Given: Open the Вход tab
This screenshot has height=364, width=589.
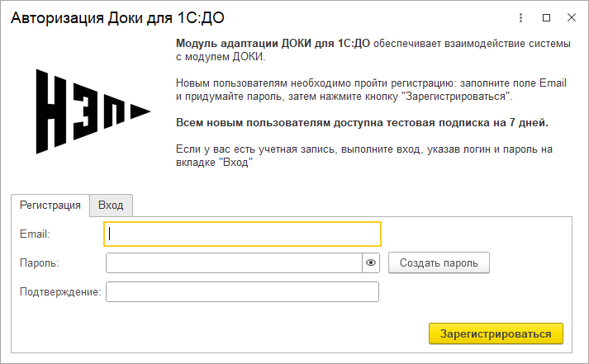Looking at the screenshot, I should (x=111, y=206).
